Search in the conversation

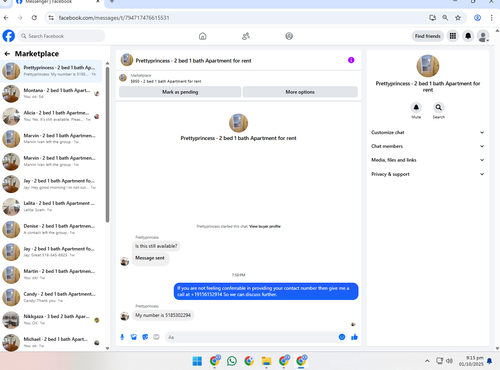pyautogui.click(x=439, y=108)
